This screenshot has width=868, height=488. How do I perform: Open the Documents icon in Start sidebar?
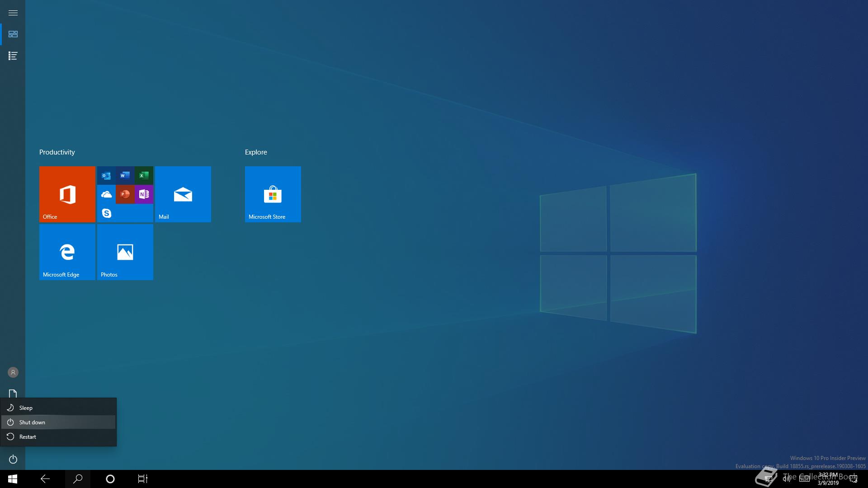click(13, 394)
